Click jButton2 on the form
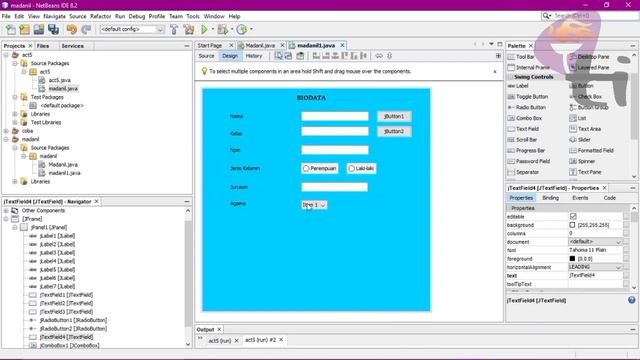 (x=394, y=131)
